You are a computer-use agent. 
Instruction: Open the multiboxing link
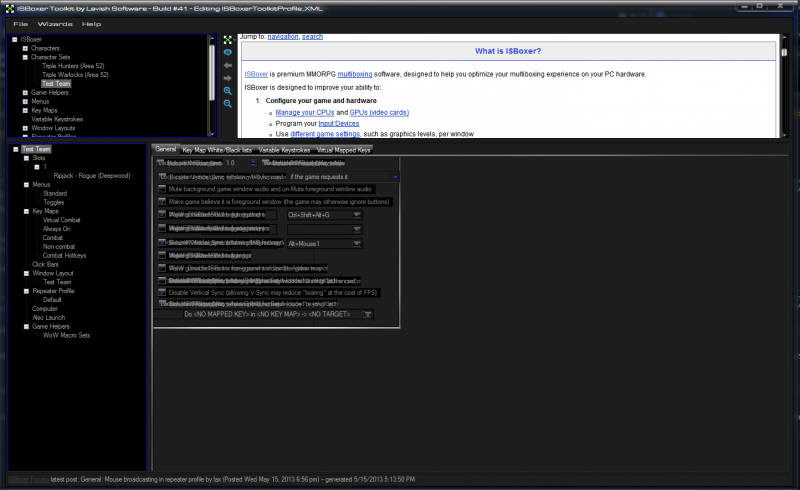355,74
